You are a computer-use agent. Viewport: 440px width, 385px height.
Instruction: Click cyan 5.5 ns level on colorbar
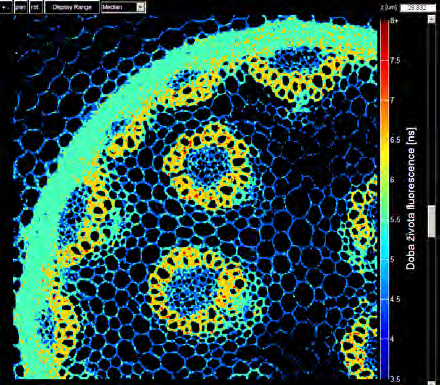point(385,219)
